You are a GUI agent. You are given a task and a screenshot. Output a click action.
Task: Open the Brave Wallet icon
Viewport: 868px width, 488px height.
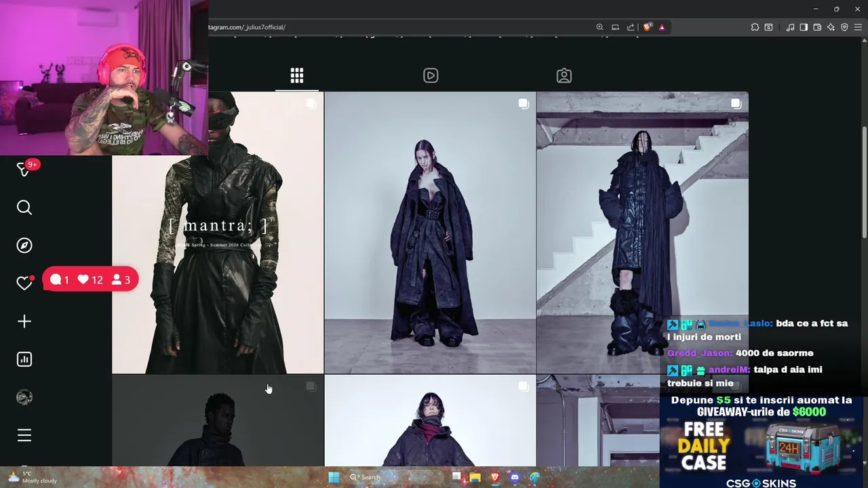pyautogui.click(x=817, y=27)
